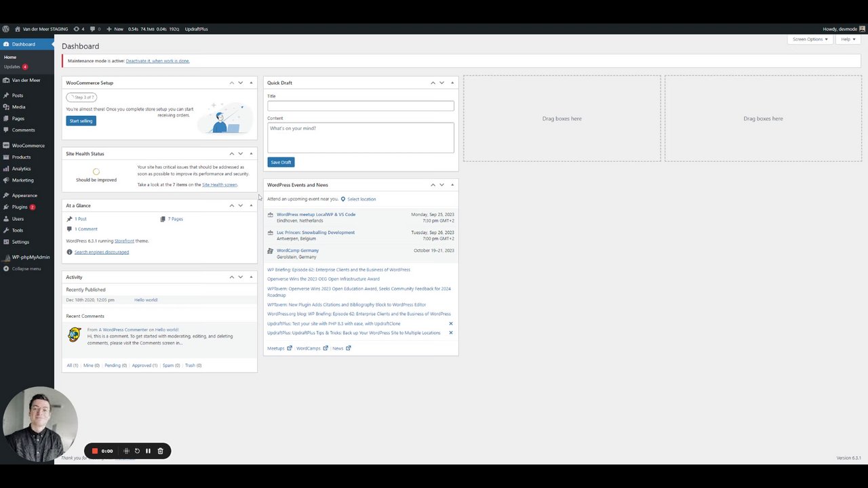
Task: Toggle the At a Glance panel
Action: click(x=251, y=205)
